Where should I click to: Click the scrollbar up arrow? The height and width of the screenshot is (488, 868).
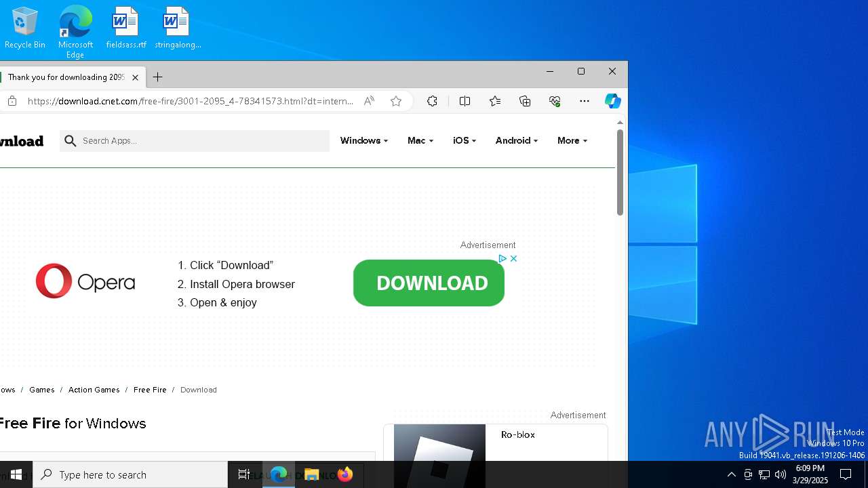pos(620,122)
